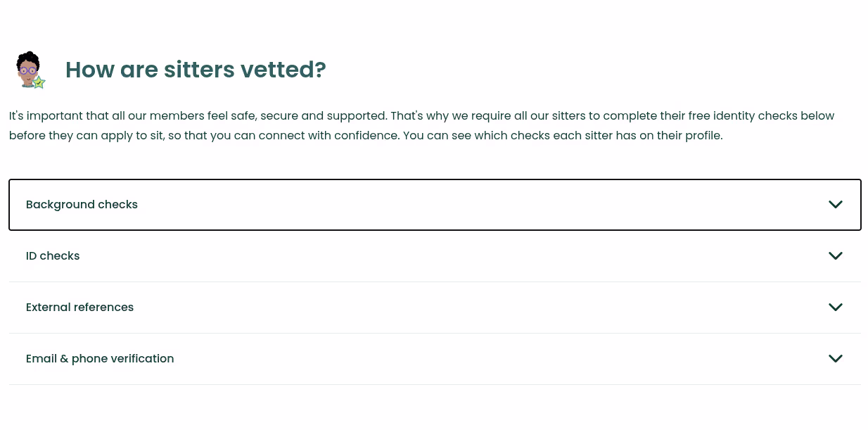
Task: Toggle the ID checks accordion open
Action: [x=435, y=255]
